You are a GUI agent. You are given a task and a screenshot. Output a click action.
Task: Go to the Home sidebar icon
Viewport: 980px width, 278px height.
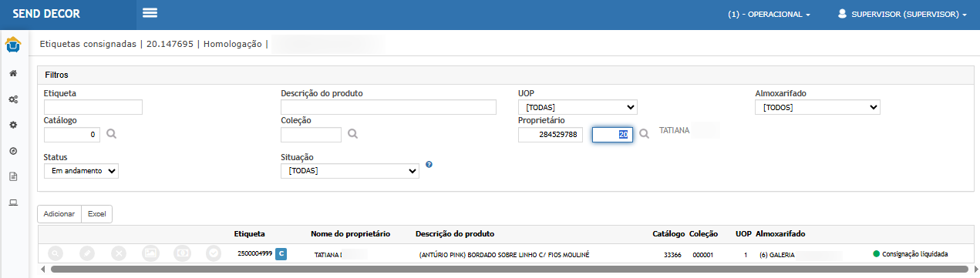13,73
